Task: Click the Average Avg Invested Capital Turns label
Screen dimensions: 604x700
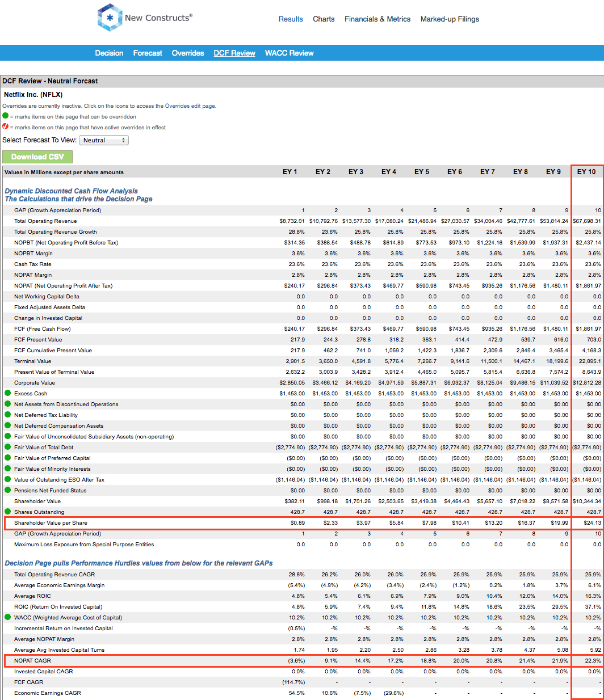Action: tap(59, 650)
